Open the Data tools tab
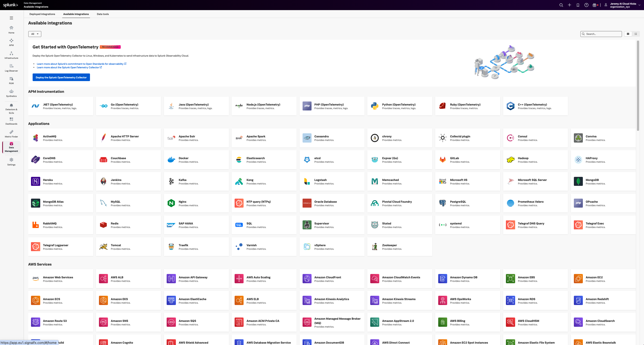Screen dimensions: 644x345 (x=102, y=14)
